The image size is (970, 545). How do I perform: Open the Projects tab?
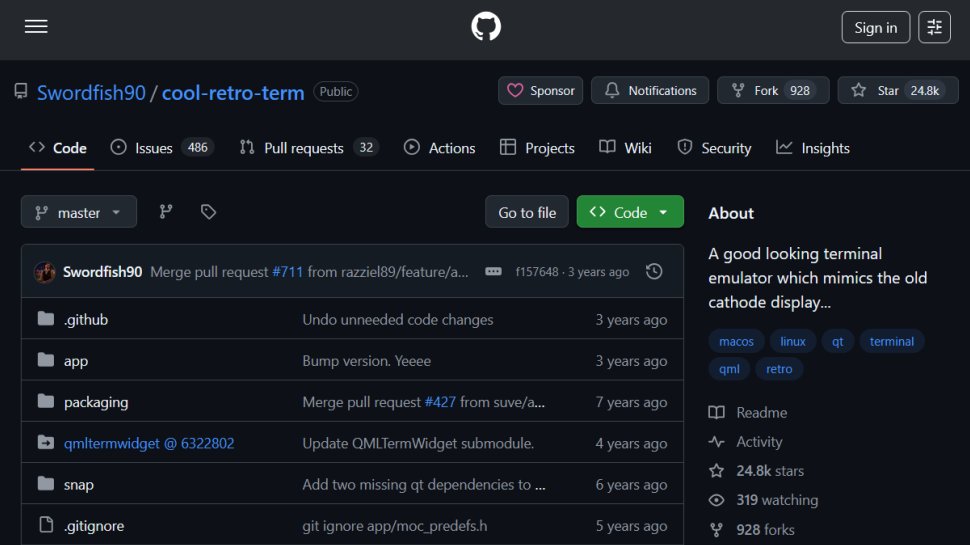pyautogui.click(x=537, y=148)
